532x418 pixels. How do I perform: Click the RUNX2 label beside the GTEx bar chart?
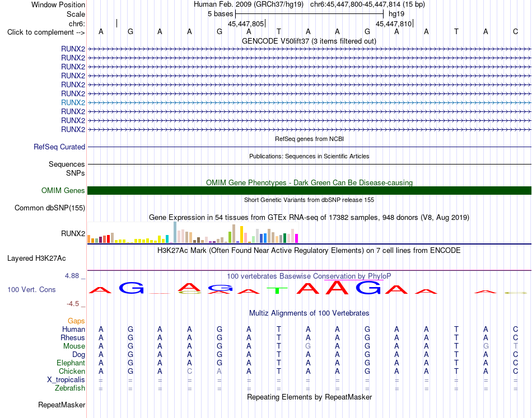[73, 233]
